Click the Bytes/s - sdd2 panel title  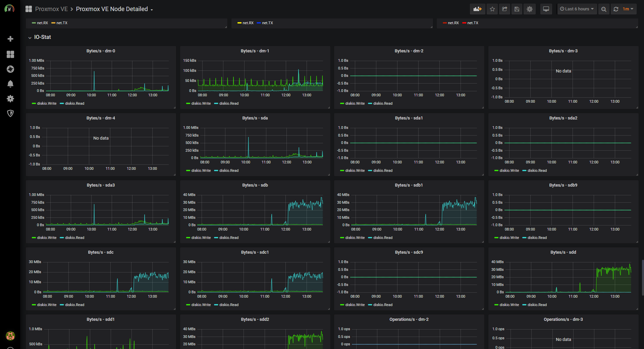tap(255, 319)
